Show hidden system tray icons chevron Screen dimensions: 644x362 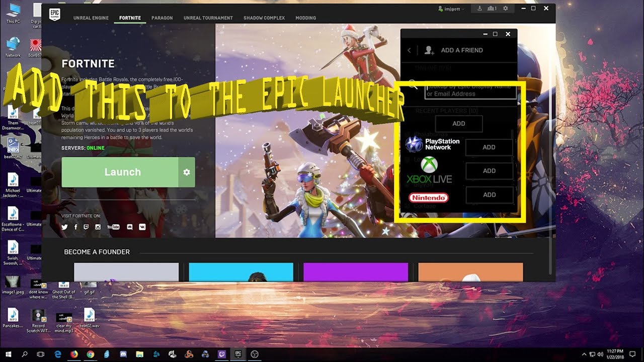tap(584, 354)
